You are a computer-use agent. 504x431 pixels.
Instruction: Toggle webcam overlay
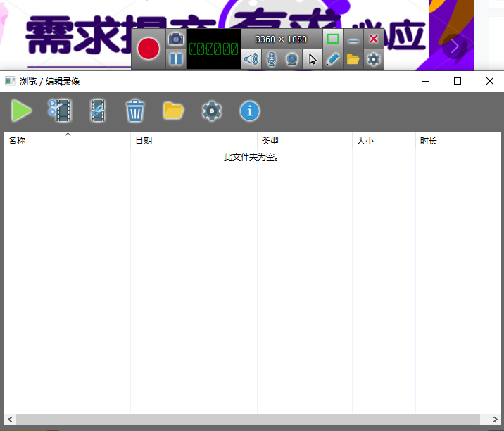pos(292,59)
